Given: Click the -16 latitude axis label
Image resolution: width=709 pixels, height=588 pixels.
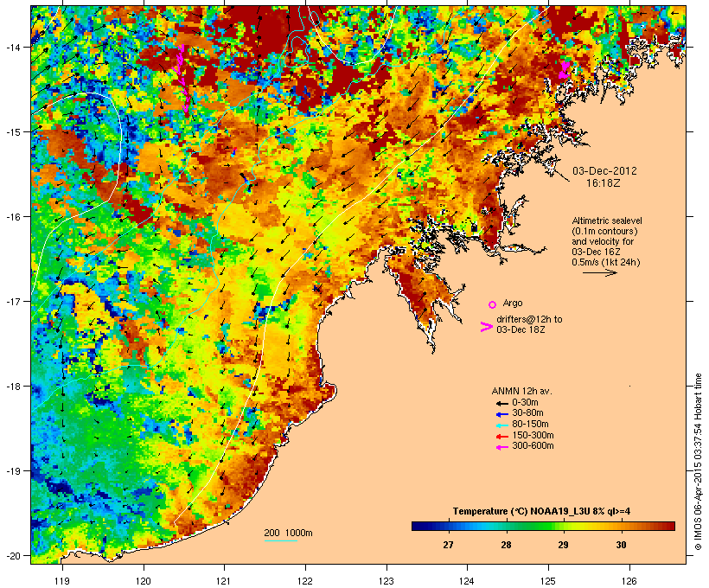Looking at the screenshot, I should 13,217.
